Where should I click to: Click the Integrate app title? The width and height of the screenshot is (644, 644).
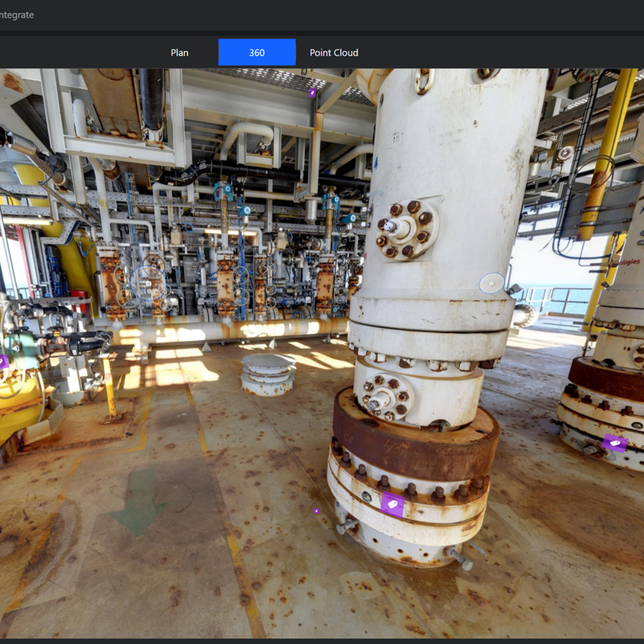17,14
